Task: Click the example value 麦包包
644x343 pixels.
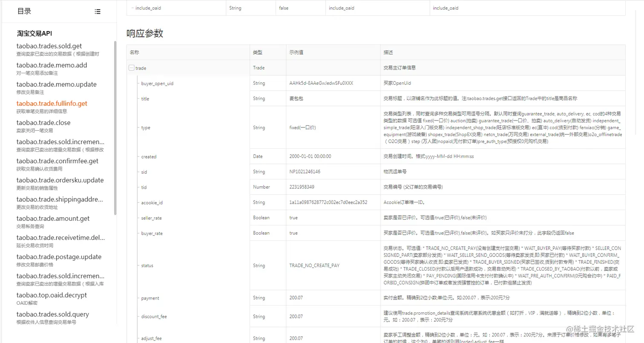Action: tap(296, 98)
